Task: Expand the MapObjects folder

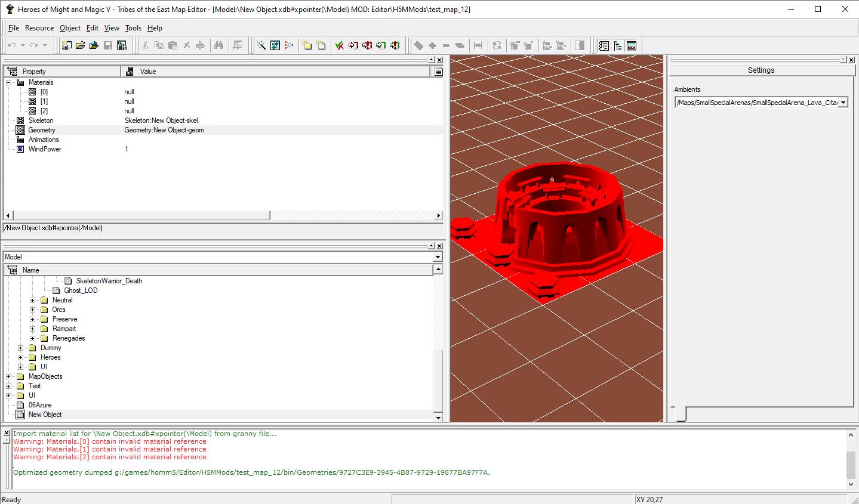Action: [9, 376]
